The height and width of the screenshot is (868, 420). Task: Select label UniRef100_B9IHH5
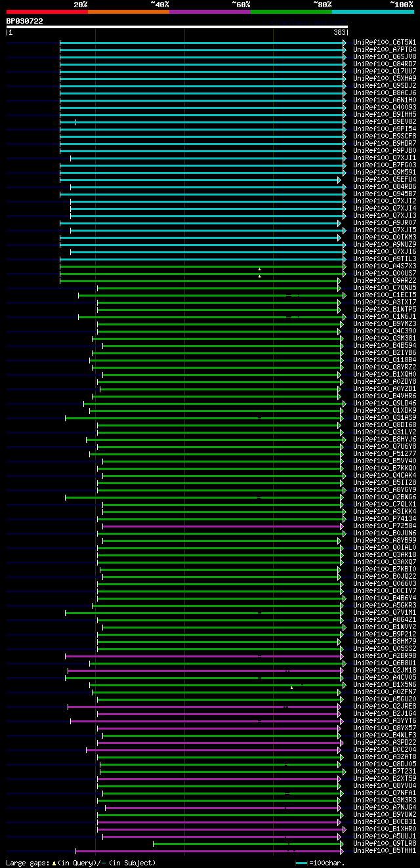[385, 114]
